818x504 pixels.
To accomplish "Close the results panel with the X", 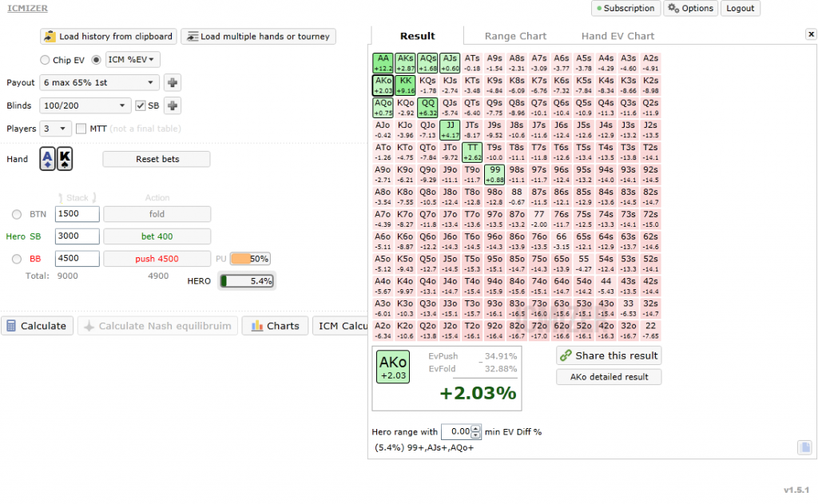I will [x=811, y=34].
